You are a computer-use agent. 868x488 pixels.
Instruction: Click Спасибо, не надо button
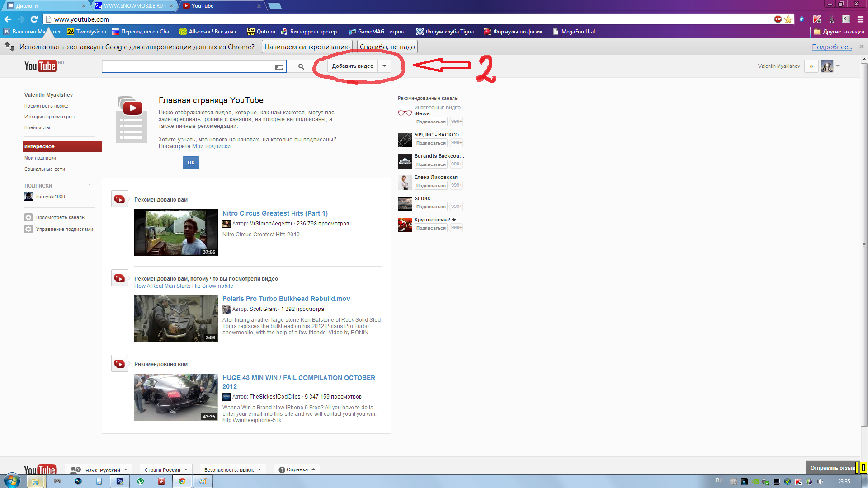pos(387,47)
